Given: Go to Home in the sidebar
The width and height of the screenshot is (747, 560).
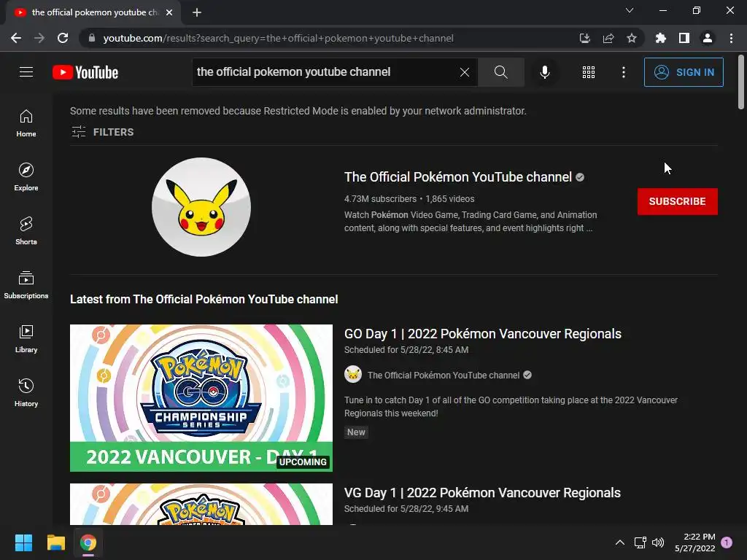Looking at the screenshot, I should pyautogui.click(x=26, y=122).
